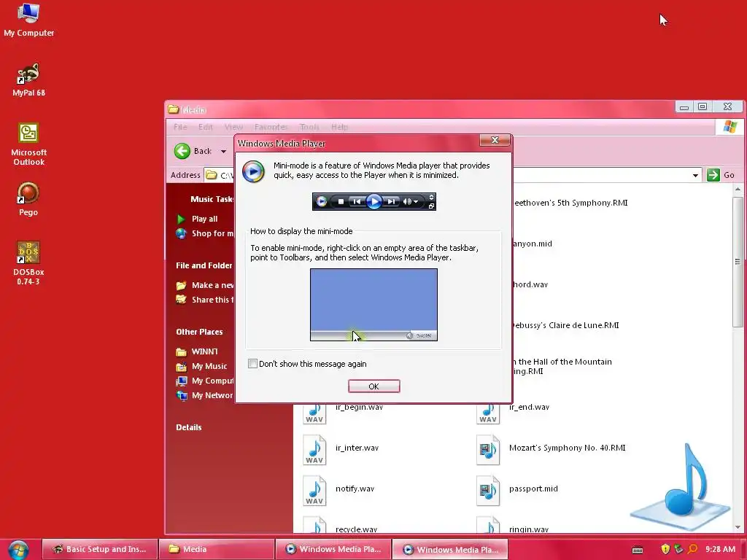Open My Computer desktop icon
This screenshot has width=747, height=560.
coord(28,20)
